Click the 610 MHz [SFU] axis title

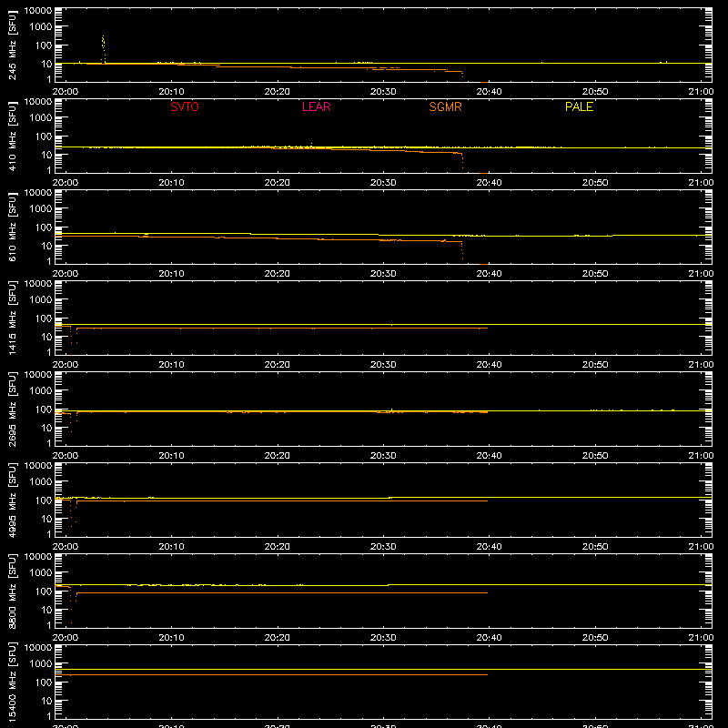point(13,227)
